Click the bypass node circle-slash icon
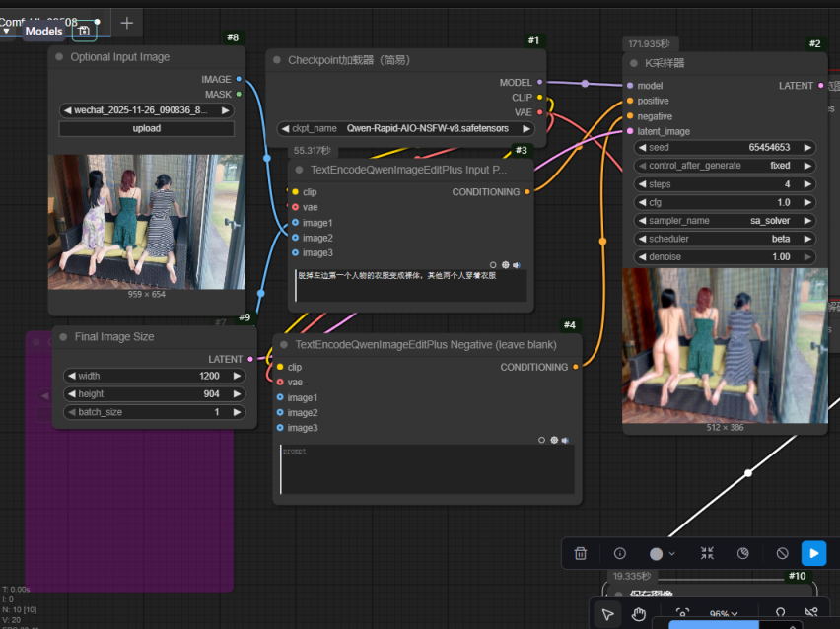The width and height of the screenshot is (840, 629). pos(782,554)
